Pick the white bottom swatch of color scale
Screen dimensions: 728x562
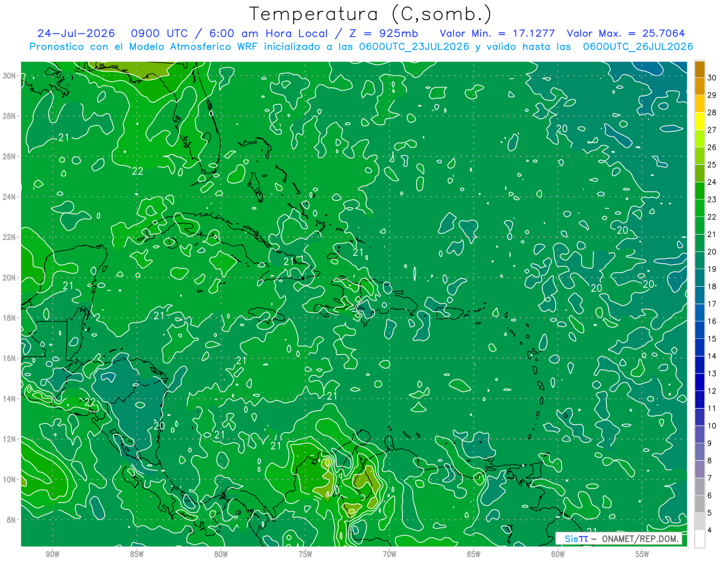tap(699, 539)
